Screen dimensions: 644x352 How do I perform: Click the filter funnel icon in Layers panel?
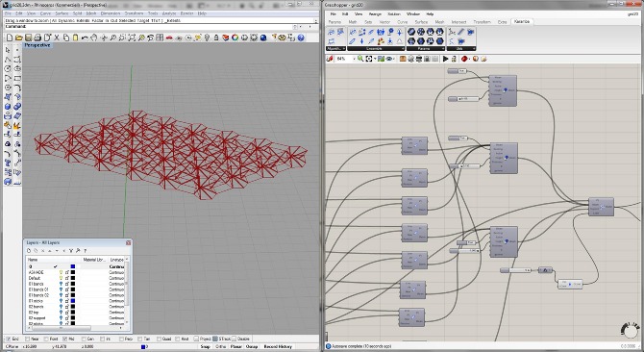(71, 251)
